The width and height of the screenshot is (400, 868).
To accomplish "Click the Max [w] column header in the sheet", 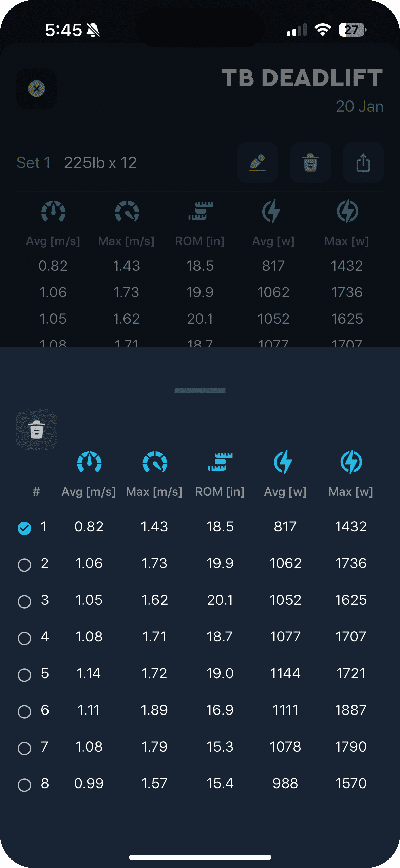I will (351, 492).
